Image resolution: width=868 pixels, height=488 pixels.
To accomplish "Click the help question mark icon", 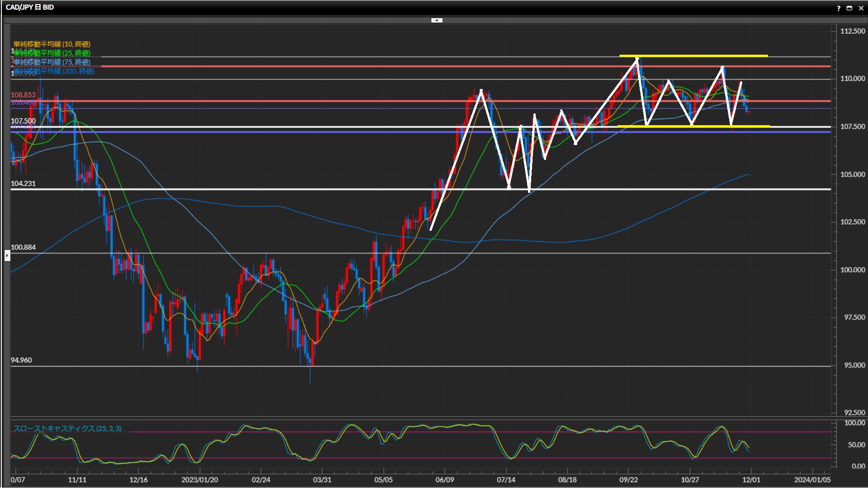I will tap(839, 8).
